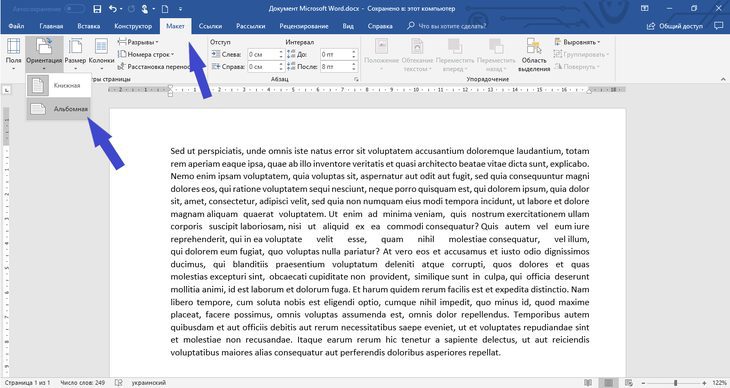Click the proofing icon in status bar
This screenshot has width=730, height=388.
click(119, 382)
